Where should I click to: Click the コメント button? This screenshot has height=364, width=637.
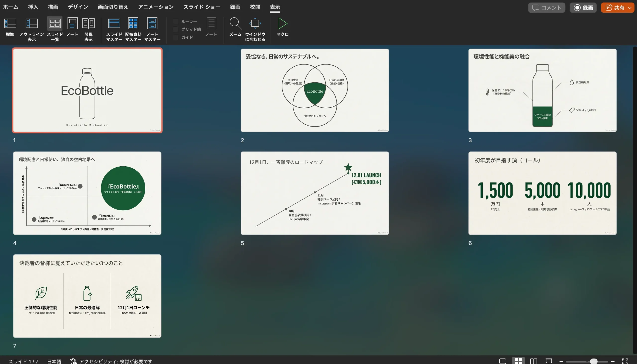pos(546,8)
